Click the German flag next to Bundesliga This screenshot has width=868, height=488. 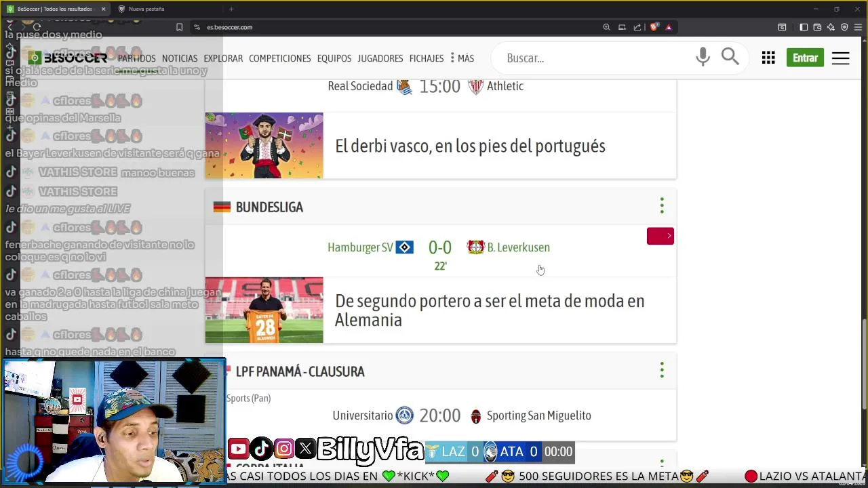222,207
